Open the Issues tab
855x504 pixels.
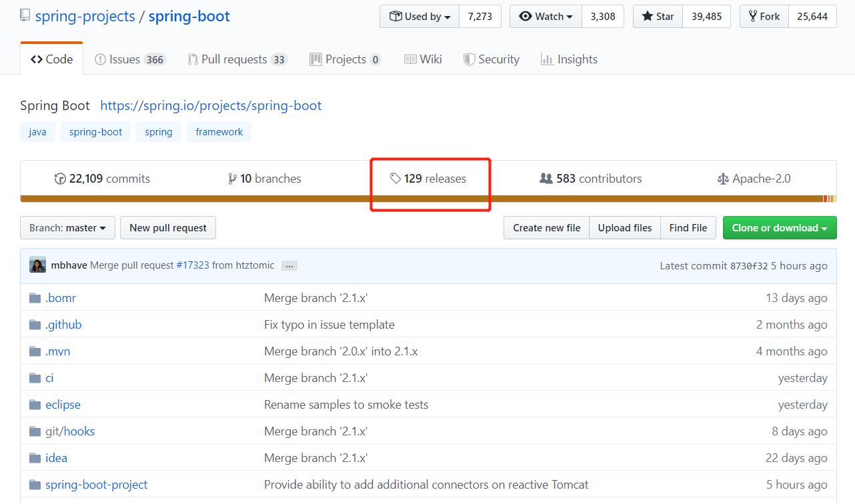(x=130, y=59)
